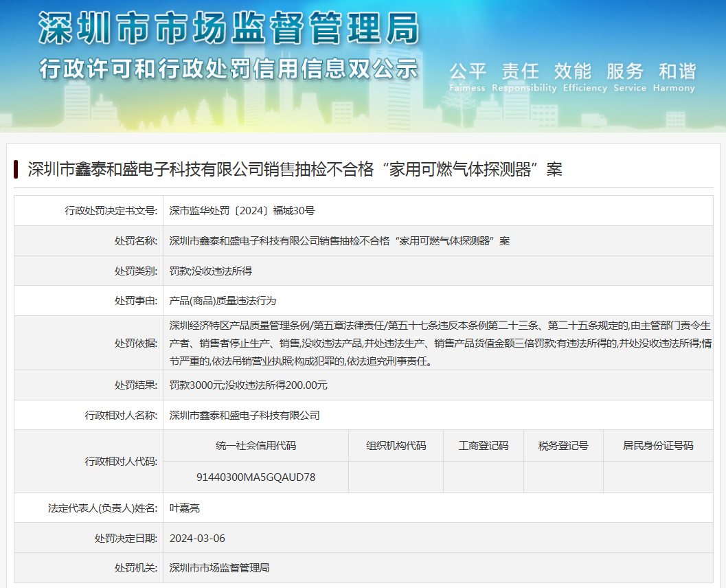
Task: Click the 行政许可和行政处罚信用信息双公示 banner subtitle
Action: 229,69
